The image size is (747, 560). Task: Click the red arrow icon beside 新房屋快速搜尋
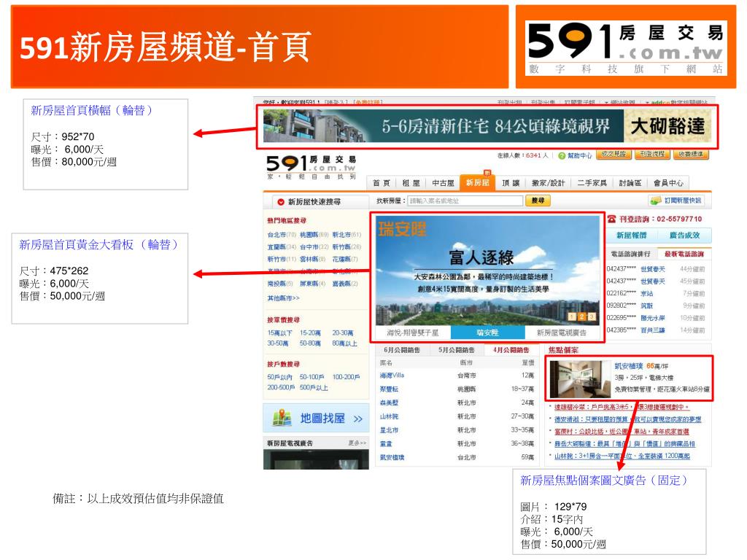(281, 202)
